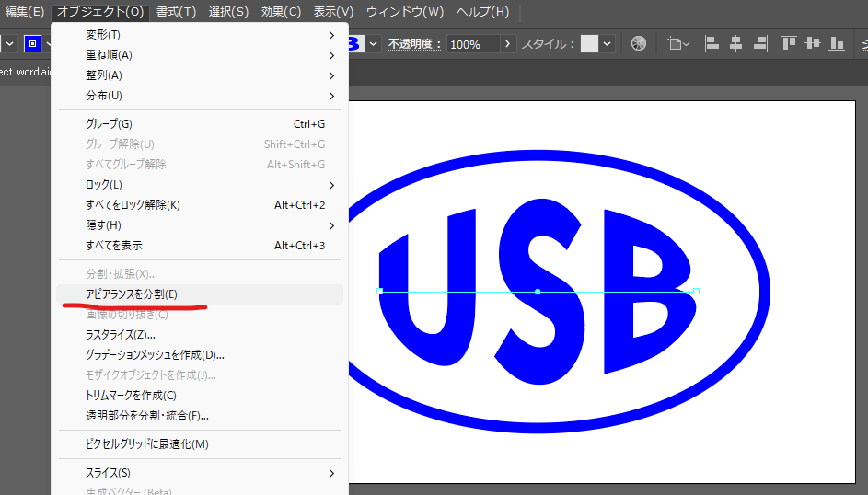
Task: Open the 表示(V) menu
Action: point(333,12)
